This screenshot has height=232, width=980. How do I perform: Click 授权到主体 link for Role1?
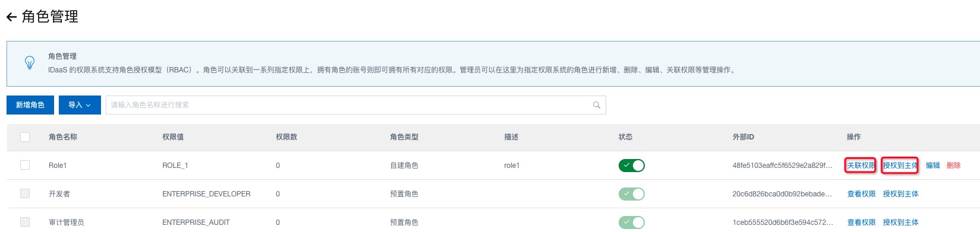[x=900, y=166]
